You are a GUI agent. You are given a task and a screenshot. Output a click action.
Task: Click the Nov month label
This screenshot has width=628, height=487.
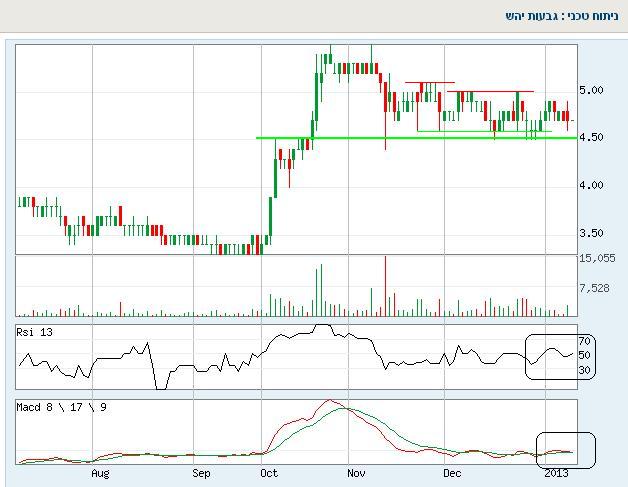click(x=356, y=473)
